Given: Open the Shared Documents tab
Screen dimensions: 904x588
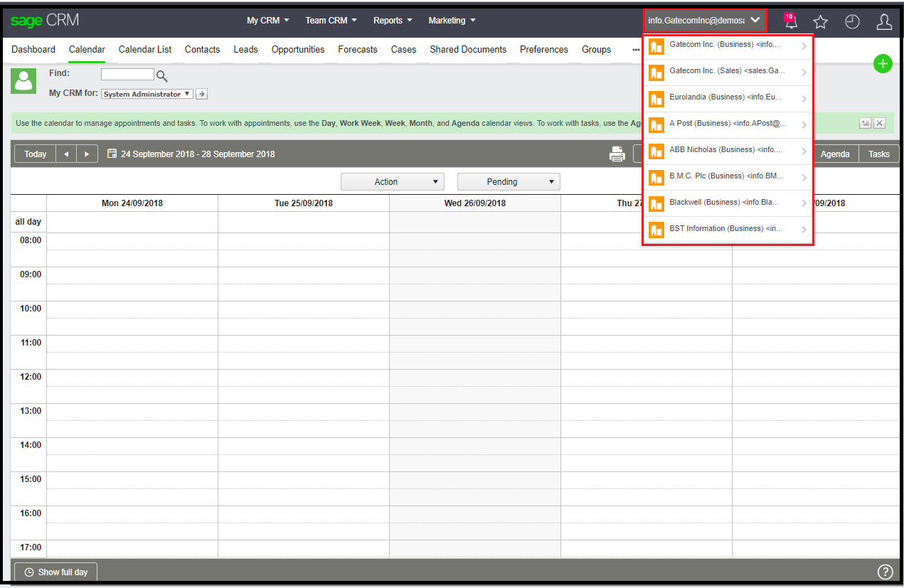Looking at the screenshot, I should point(468,50).
